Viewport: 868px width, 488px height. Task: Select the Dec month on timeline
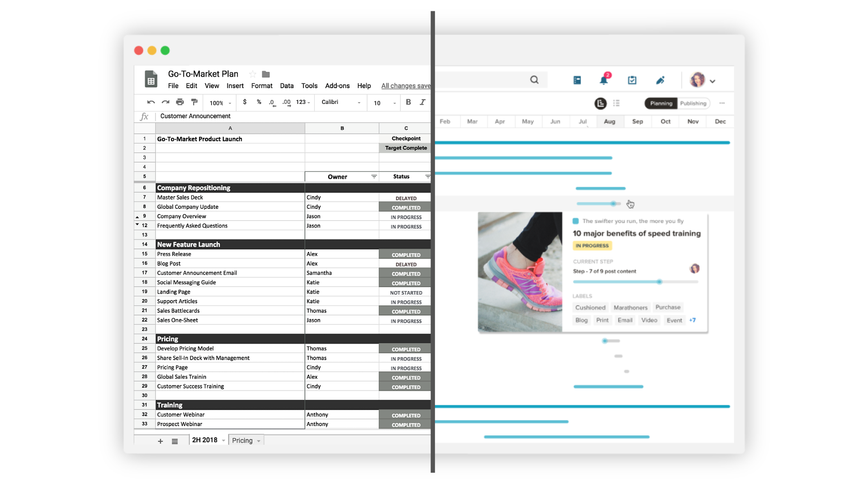(720, 122)
